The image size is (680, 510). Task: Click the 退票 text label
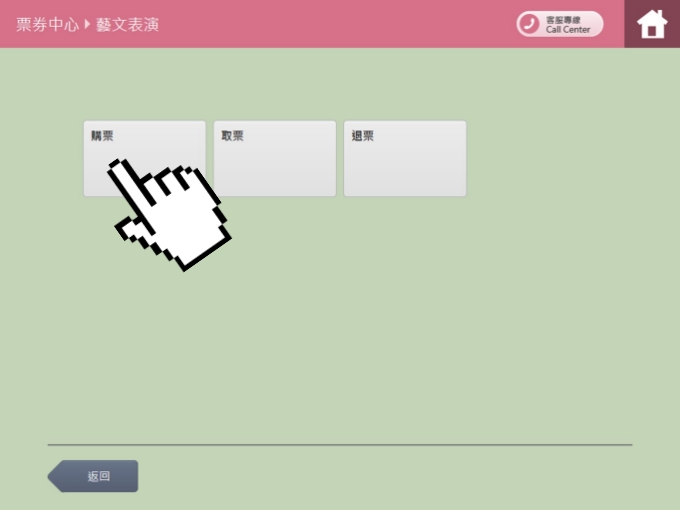point(362,136)
